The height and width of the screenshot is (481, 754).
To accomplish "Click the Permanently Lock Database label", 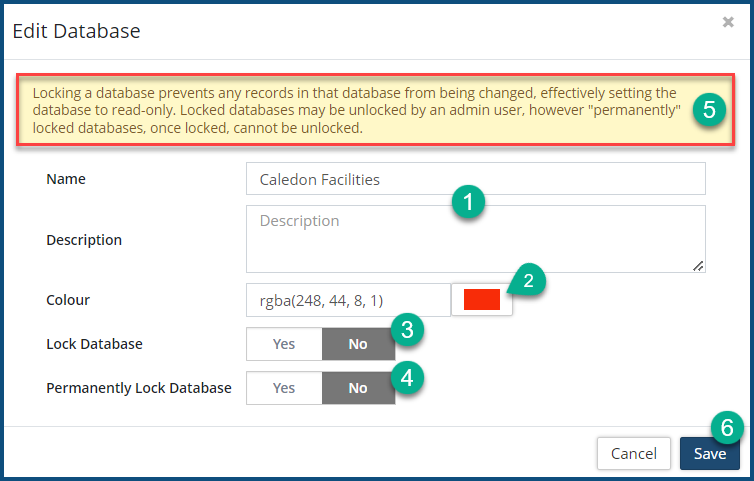I will 139,388.
